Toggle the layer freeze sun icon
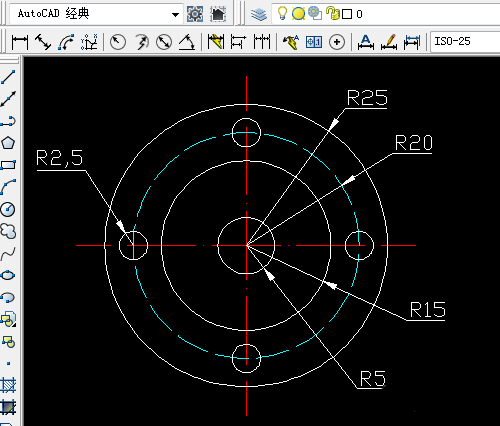 tap(298, 14)
